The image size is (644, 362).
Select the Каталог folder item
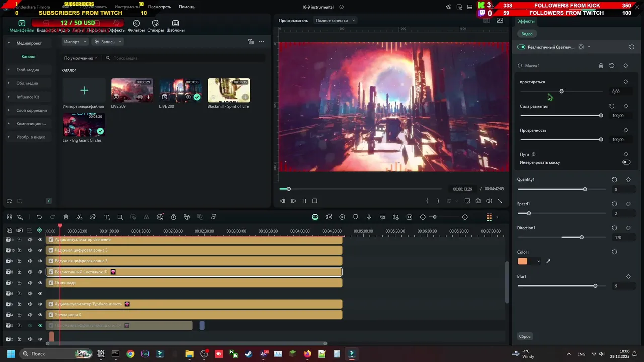click(29, 57)
